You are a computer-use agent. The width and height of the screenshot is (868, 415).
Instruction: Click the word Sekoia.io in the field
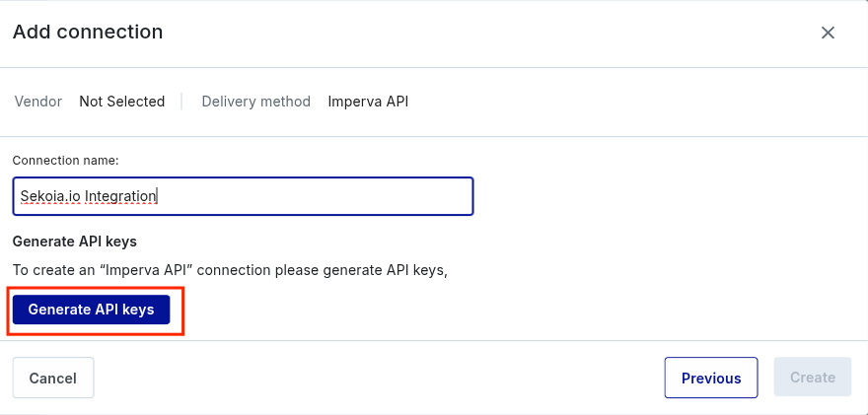[49, 196]
